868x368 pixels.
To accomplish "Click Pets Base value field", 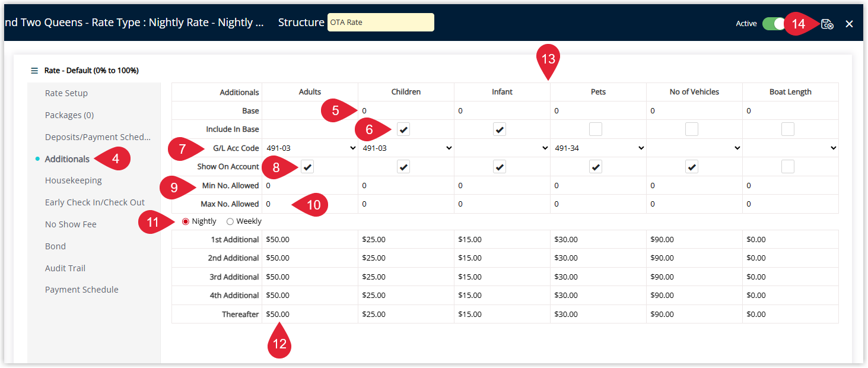I will (x=598, y=111).
